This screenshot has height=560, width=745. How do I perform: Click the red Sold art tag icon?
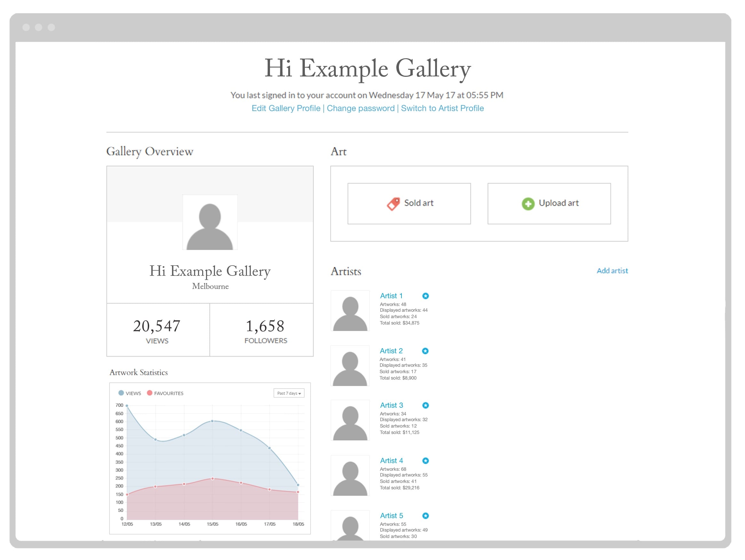pyautogui.click(x=393, y=204)
